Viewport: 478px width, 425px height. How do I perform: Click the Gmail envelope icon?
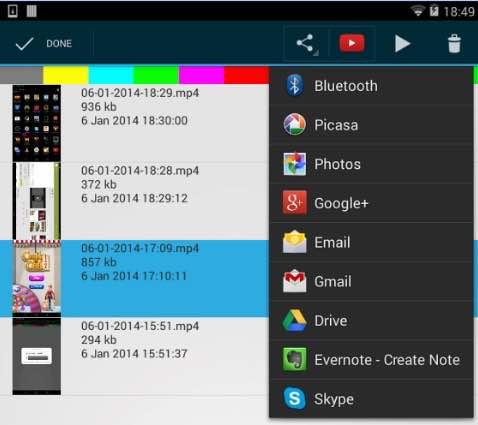(x=294, y=281)
